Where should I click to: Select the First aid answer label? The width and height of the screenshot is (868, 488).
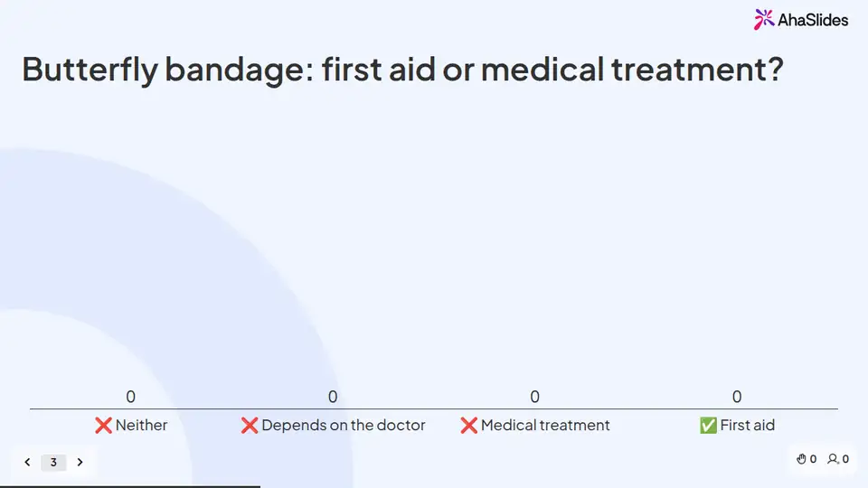pyautogui.click(x=748, y=425)
